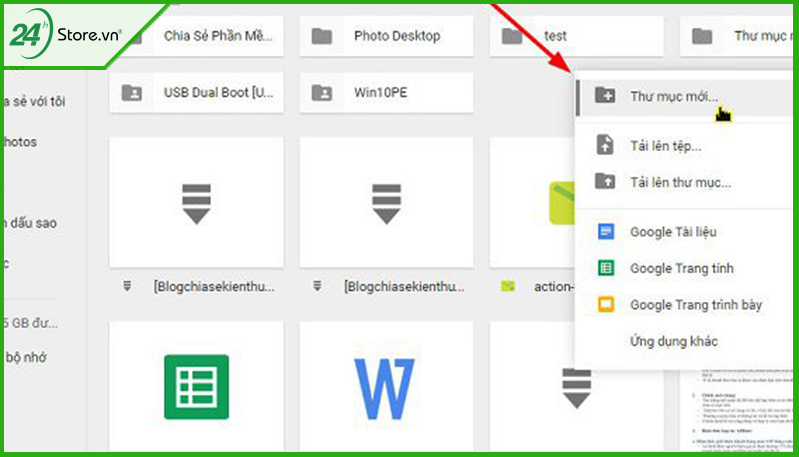This screenshot has width=799, height=457.
Task: Click the green Google Sheets menu icon
Action: click(605, 268)
